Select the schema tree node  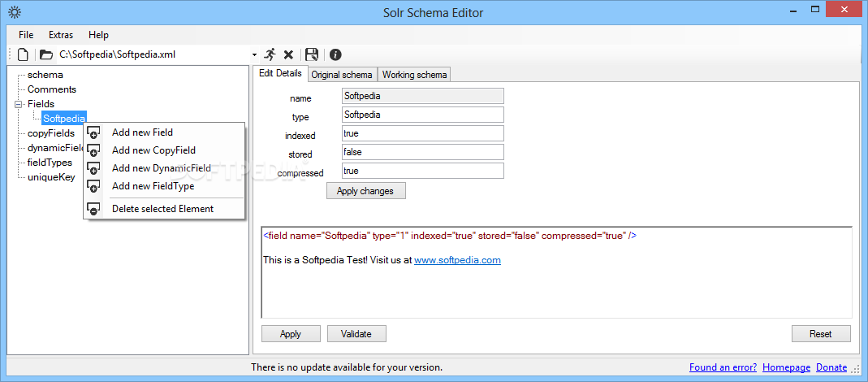45,75
